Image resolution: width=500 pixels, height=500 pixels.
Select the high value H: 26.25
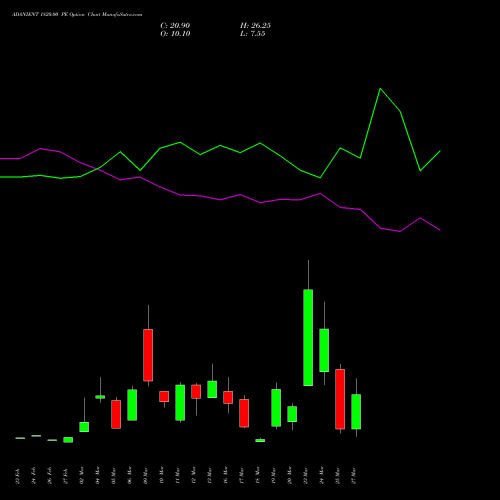pos(255,26)
